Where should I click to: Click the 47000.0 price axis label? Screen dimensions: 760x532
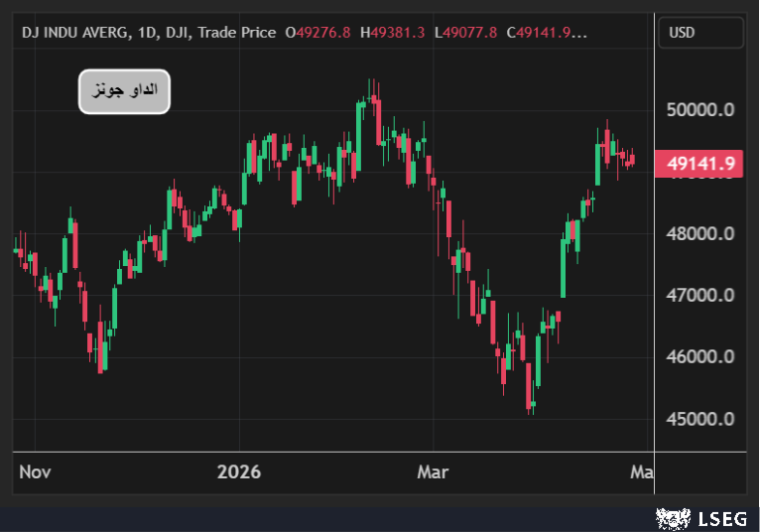tap(700, 296)
